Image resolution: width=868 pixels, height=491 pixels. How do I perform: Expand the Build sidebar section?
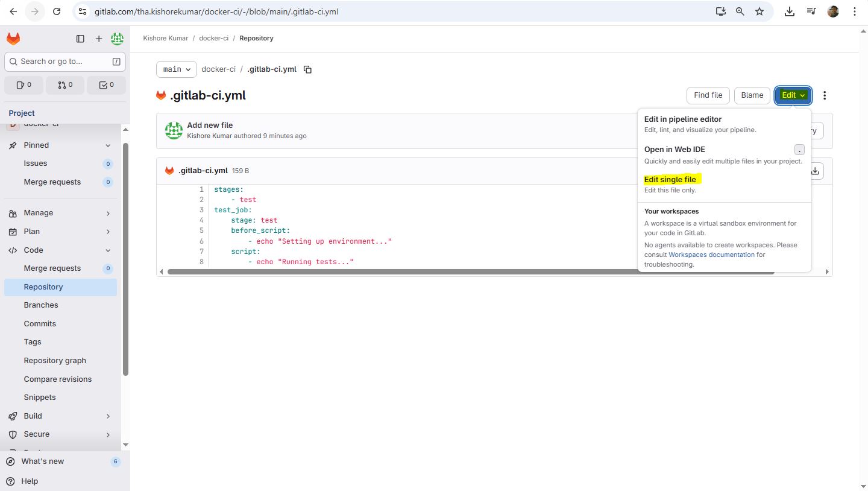coord(108,416)
